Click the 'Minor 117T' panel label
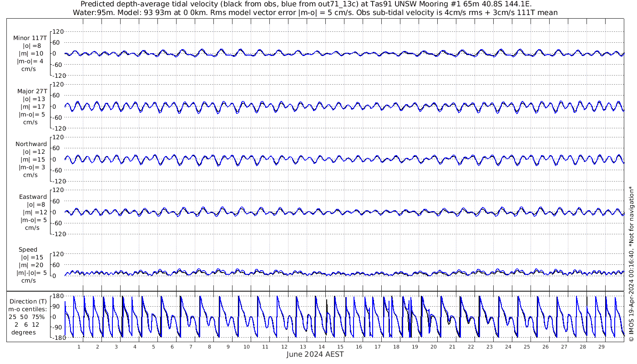The image size is (637, 364). click(x=30, y=38)
